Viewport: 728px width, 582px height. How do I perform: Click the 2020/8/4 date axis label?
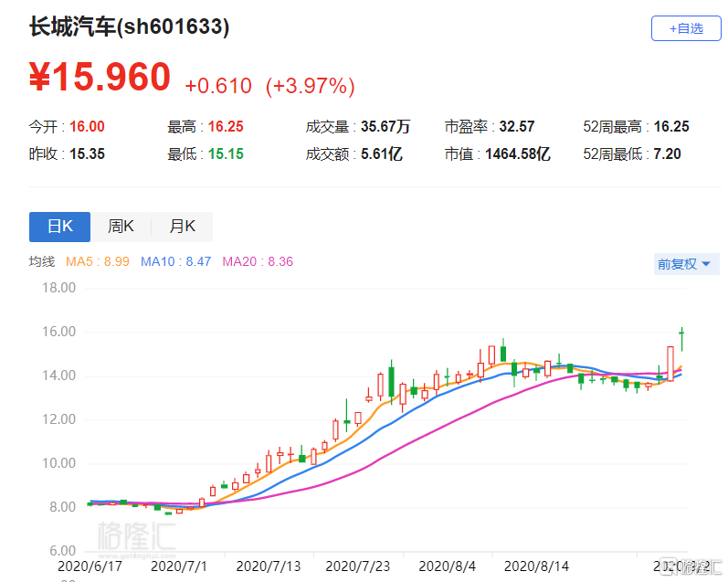pyautogui.click(x=447, y=566)
